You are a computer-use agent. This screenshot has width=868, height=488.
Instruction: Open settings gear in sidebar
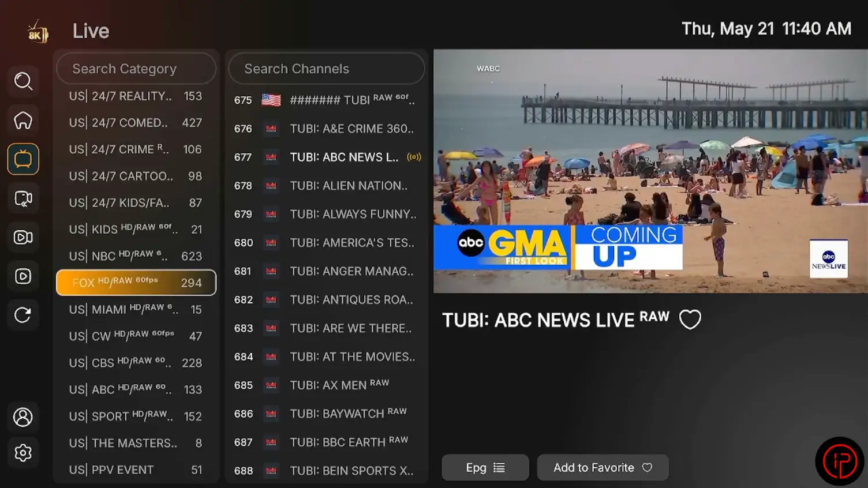pyautogui.click(x=23, y=453)
